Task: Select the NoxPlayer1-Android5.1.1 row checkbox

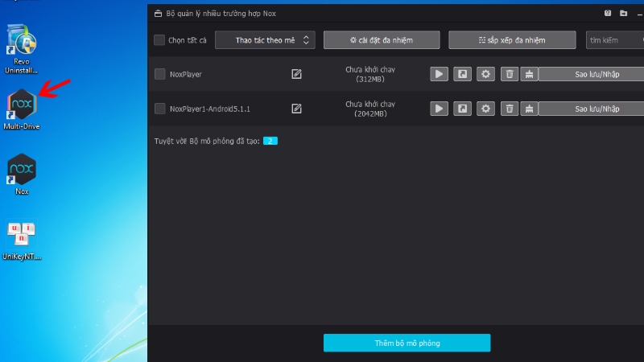Action: 159,109
